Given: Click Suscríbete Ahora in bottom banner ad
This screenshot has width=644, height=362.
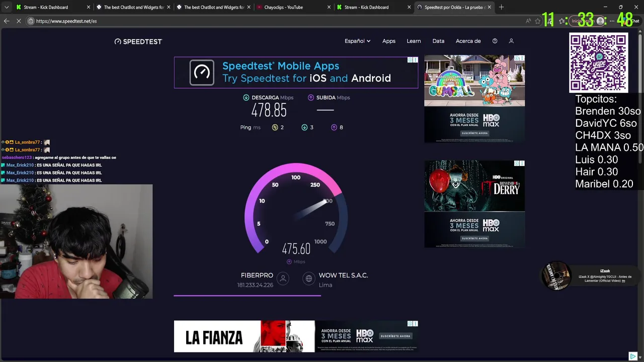Looking at the screenshot, I should coord(395,336).
